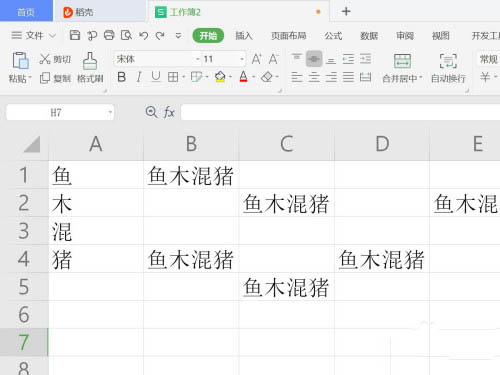Center text horizontally

314,77
